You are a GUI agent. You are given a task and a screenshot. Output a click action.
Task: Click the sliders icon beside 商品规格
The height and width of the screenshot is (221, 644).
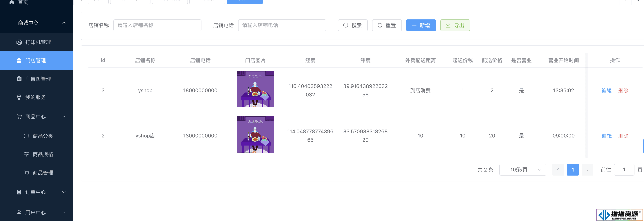[x=26, y=154]
